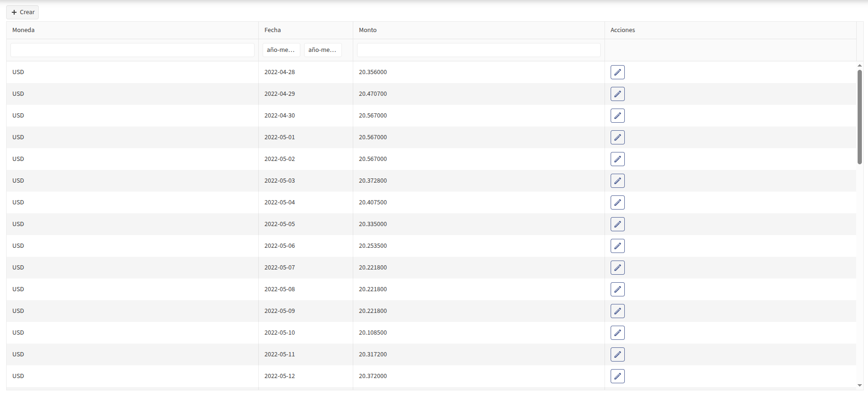Edit the USD rate for 2022-05-01
The width and height of the screenshot is (868, 396).
click(617, 137)
